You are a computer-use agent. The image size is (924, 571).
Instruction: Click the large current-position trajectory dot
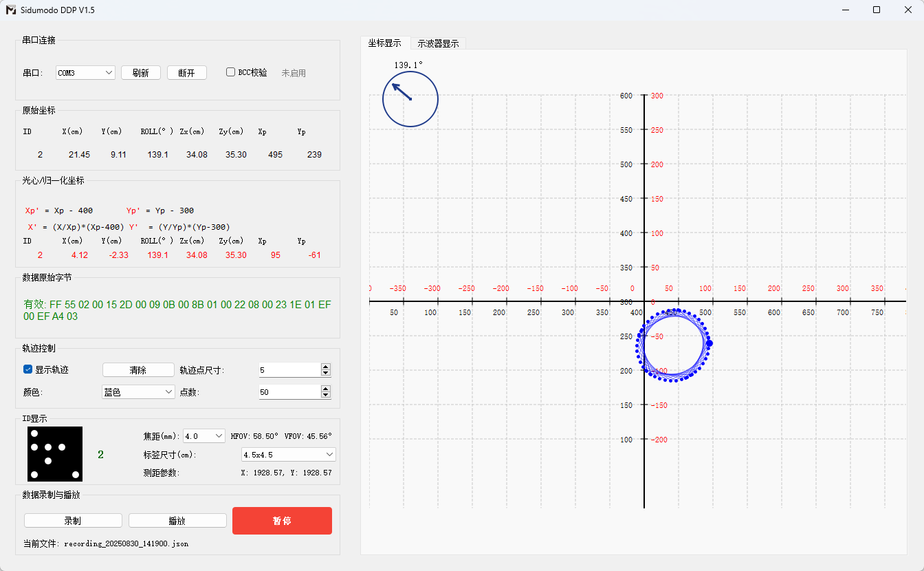tap(709, 343)
